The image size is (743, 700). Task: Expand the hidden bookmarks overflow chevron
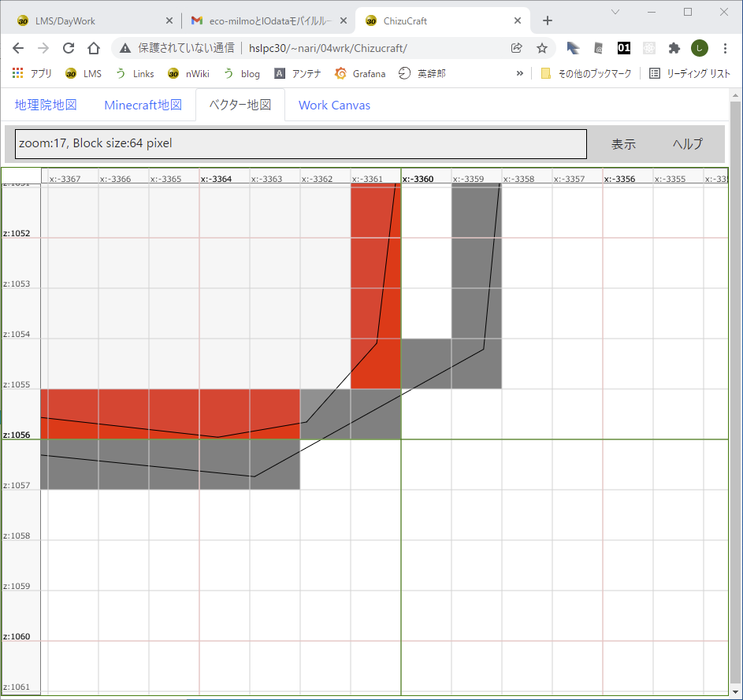point(519,73)
